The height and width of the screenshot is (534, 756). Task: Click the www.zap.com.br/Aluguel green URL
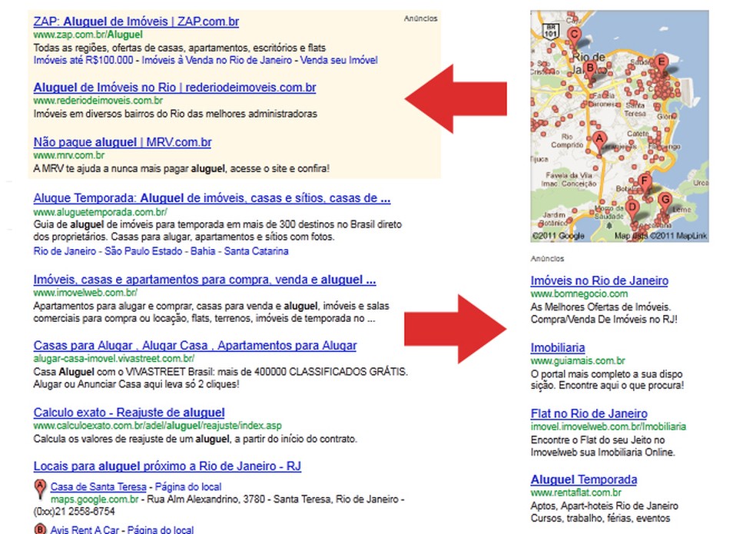(88, 35)
